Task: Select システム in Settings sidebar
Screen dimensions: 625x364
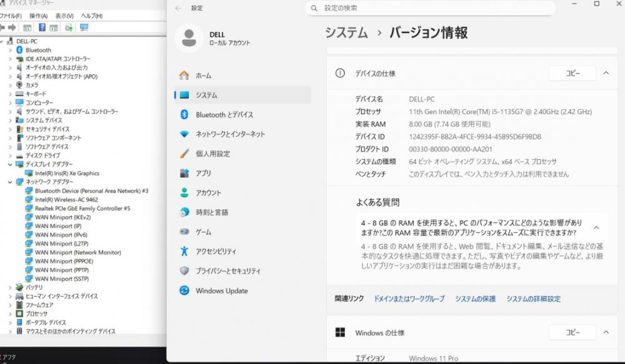Action: pos(242,95)
